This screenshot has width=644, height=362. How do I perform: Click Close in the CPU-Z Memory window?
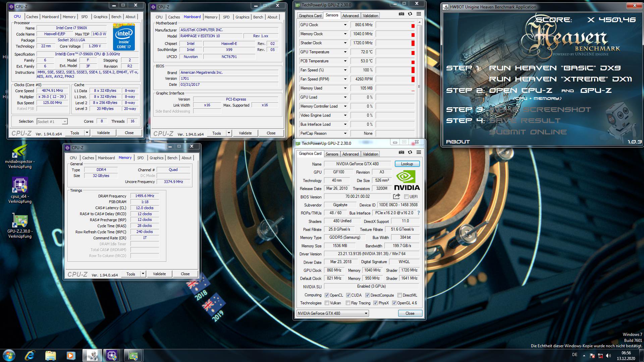[x=185, y=274]
